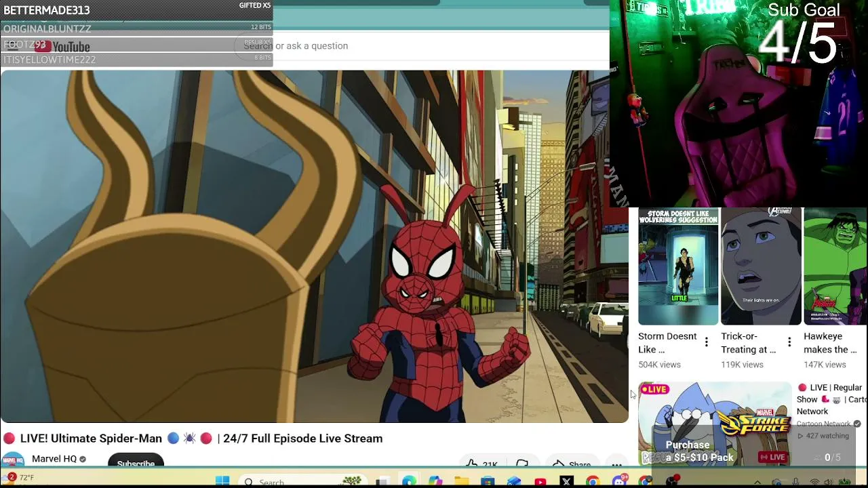Show hidden system tray icons
This screenshot has width=868, height=488.
(x=757, y=483)
